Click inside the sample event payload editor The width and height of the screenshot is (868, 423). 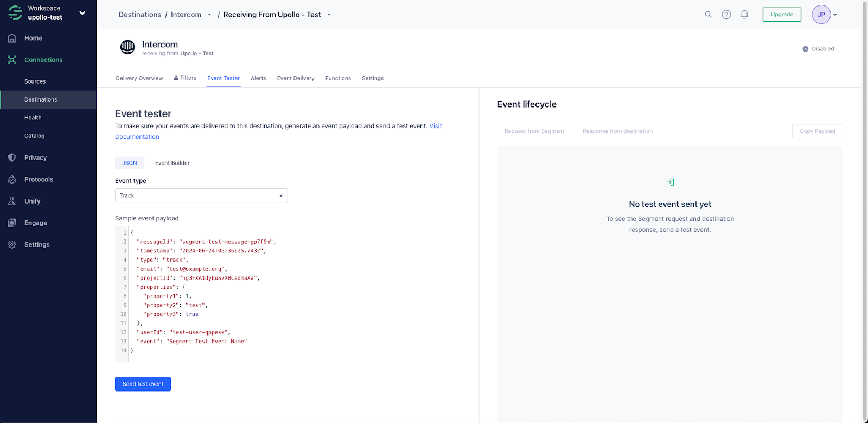point(293,294)
